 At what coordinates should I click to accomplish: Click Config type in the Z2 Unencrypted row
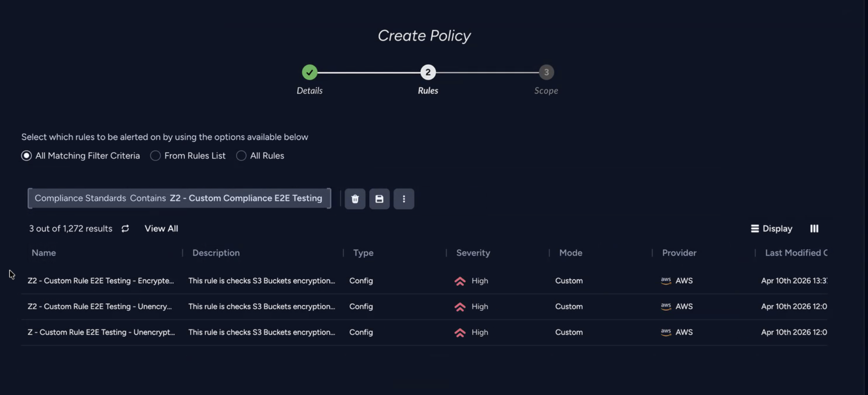pos(361,306)
